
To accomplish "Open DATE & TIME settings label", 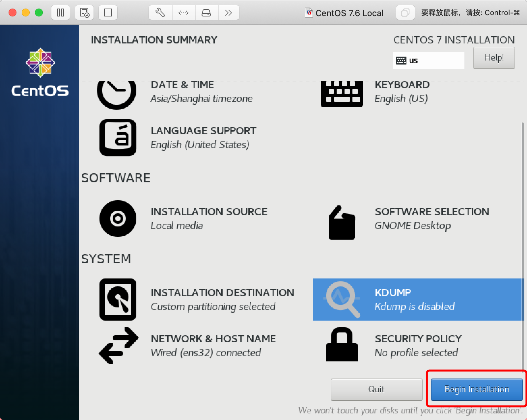I will pyautogui.click(x=182, y=85).
